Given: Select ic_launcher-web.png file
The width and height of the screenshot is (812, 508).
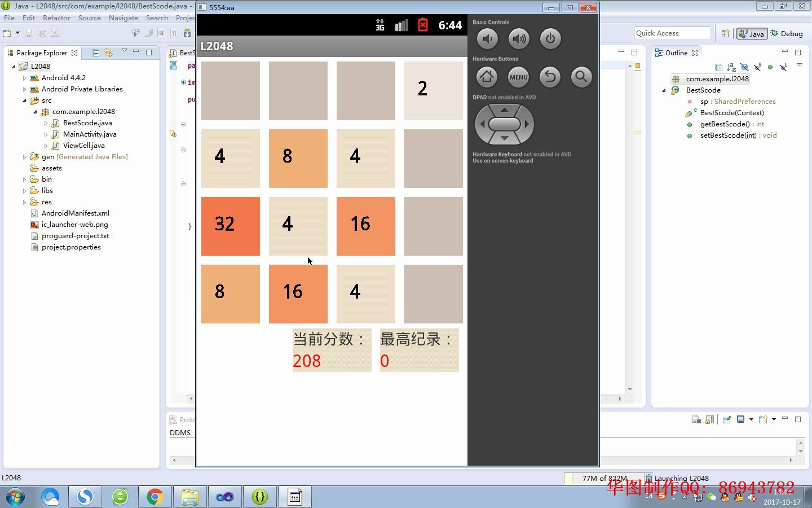Looking at the screenshot, I should pyautogui.click(x=74, y=225).
